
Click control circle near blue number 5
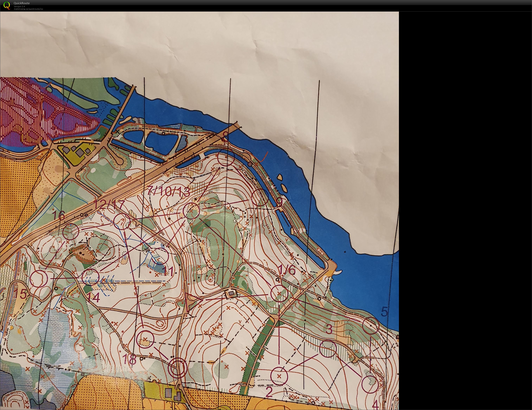pos(371,326)
